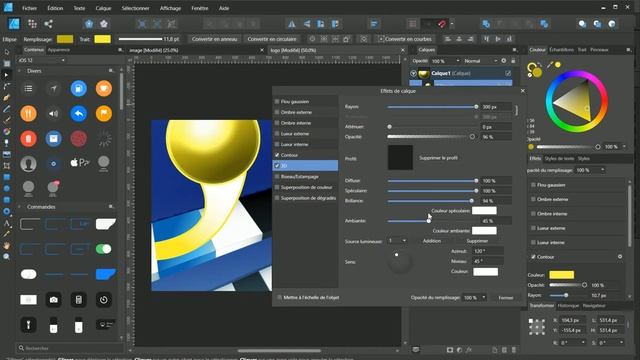Pick the Apple Pay asset icon
640x360 pixels.
pos(79,163)
